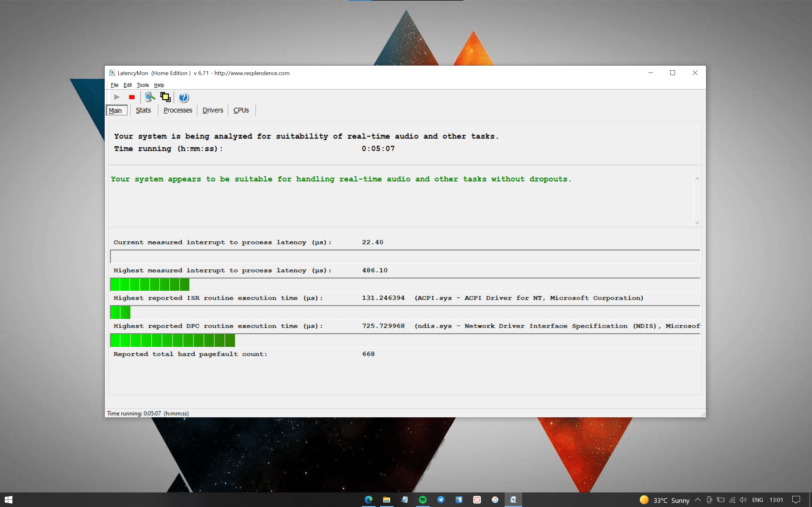Open help via the blue question mark icon
Viewport: 812px width, 507px height.
pos(184,98)
